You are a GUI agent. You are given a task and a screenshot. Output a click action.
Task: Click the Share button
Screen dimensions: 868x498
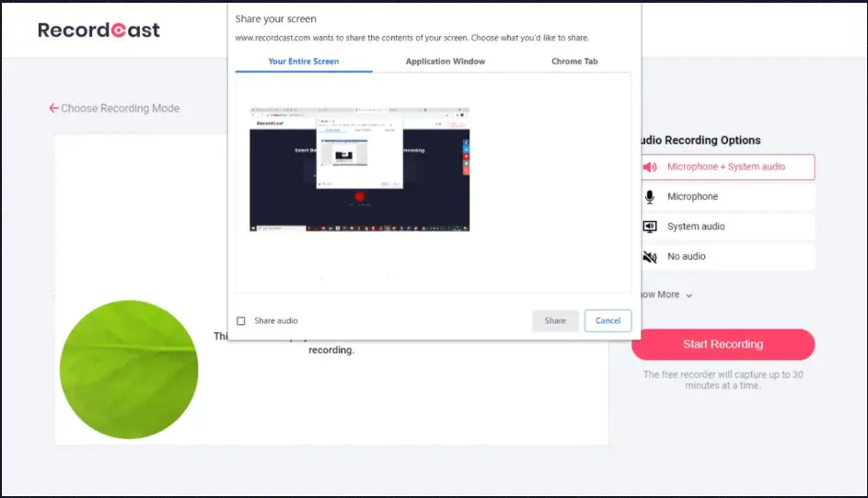click(555, 321)
